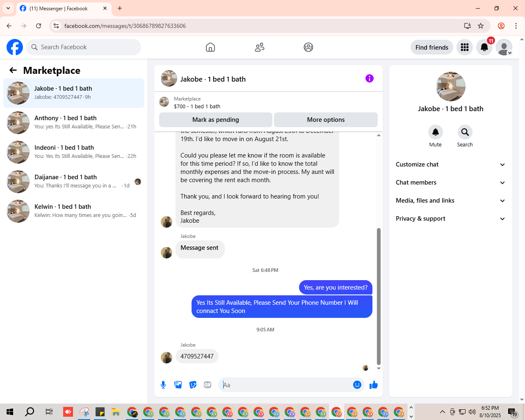Open the emoji picker in message box
Image resolution: width=525 pixels, height=420 pixels.
coord(357,385)
